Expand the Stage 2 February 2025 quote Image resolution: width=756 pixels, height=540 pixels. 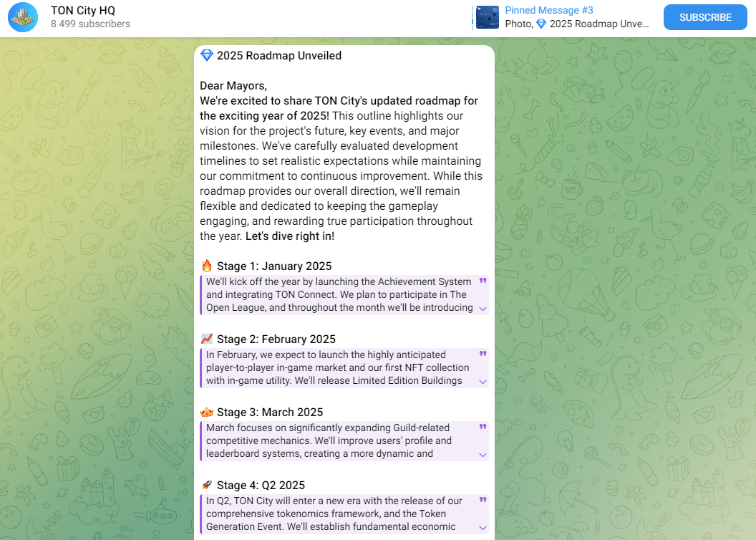tap(483, 382)
